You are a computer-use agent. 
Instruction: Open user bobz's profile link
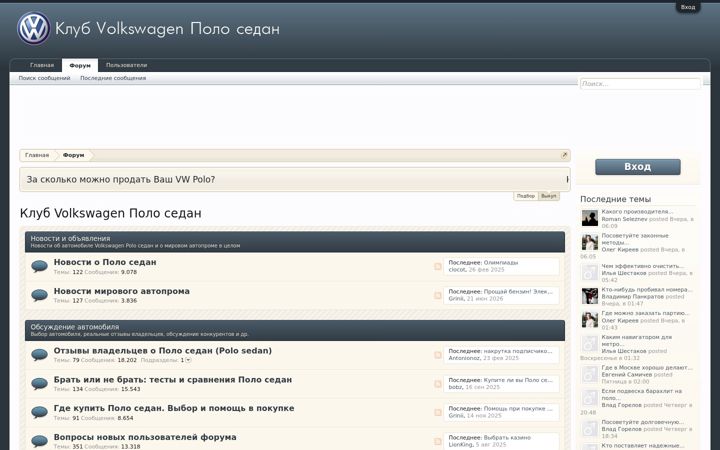(455, 387)
